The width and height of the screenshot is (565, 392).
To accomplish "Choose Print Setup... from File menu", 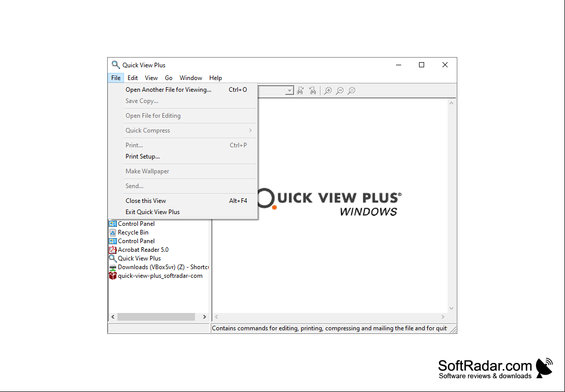I will (x=183, y=156).
